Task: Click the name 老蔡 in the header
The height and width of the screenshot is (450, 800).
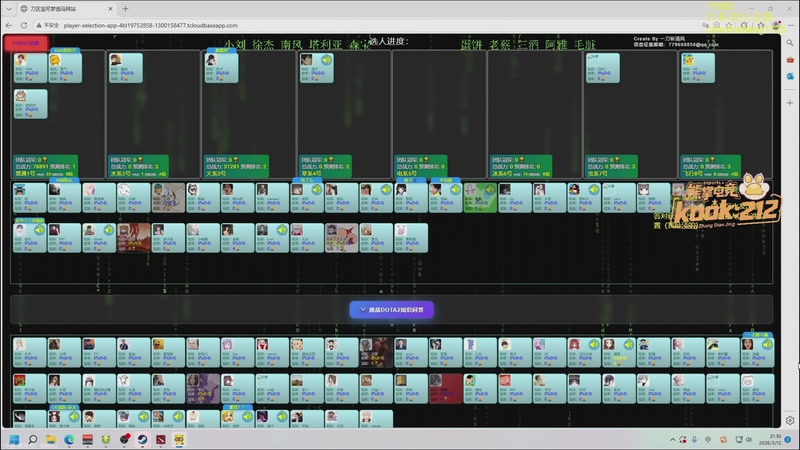Action: [x=499, y=45]
